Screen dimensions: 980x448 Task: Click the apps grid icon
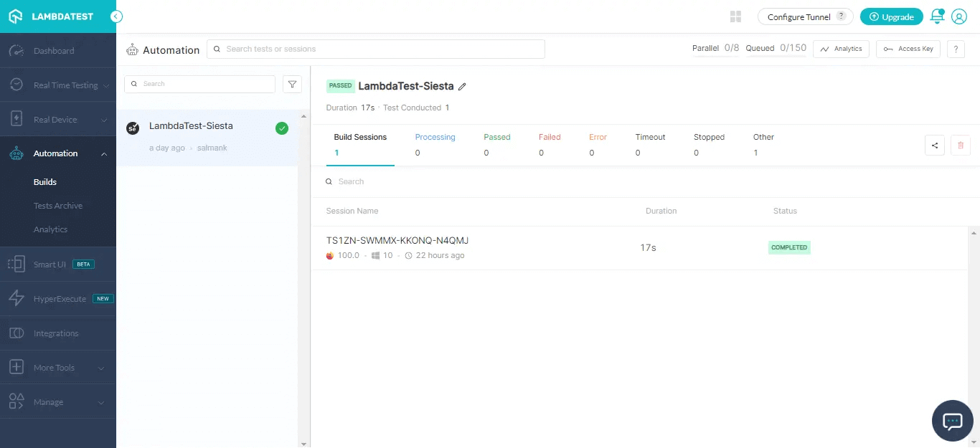pyautogui.click(x=735, y=16)
